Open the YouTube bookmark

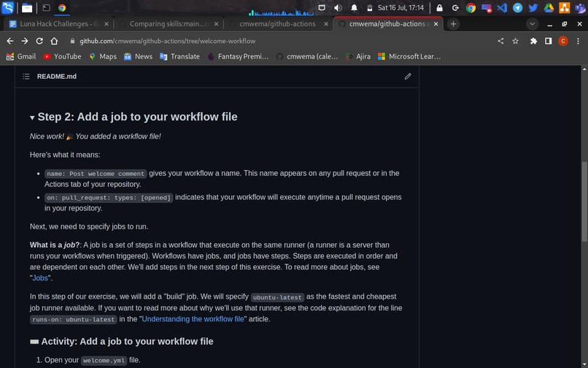62,56
